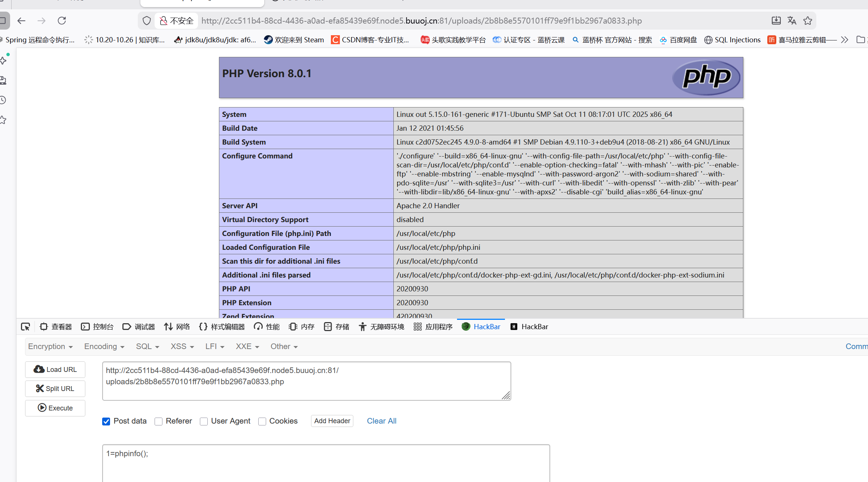The image size is (868, 482).
Task: Open the page translate icon
Action: [792, 21]
